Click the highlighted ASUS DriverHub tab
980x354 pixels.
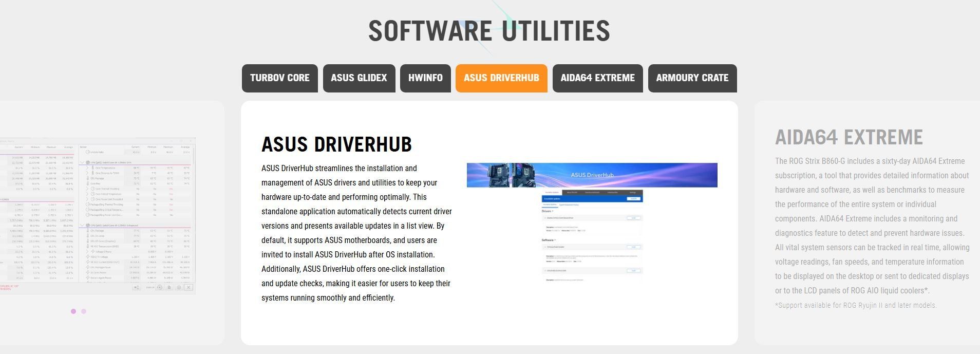pos(501,78)
